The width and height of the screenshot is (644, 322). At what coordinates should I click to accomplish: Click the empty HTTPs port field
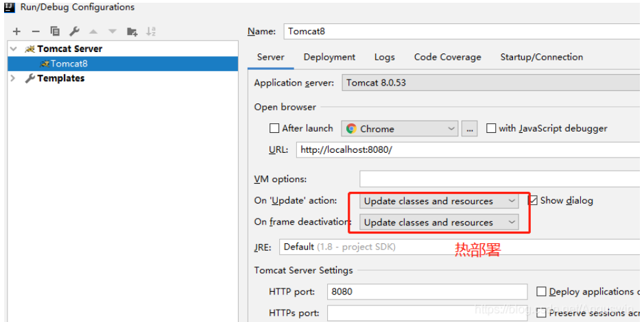pos(427,313)
